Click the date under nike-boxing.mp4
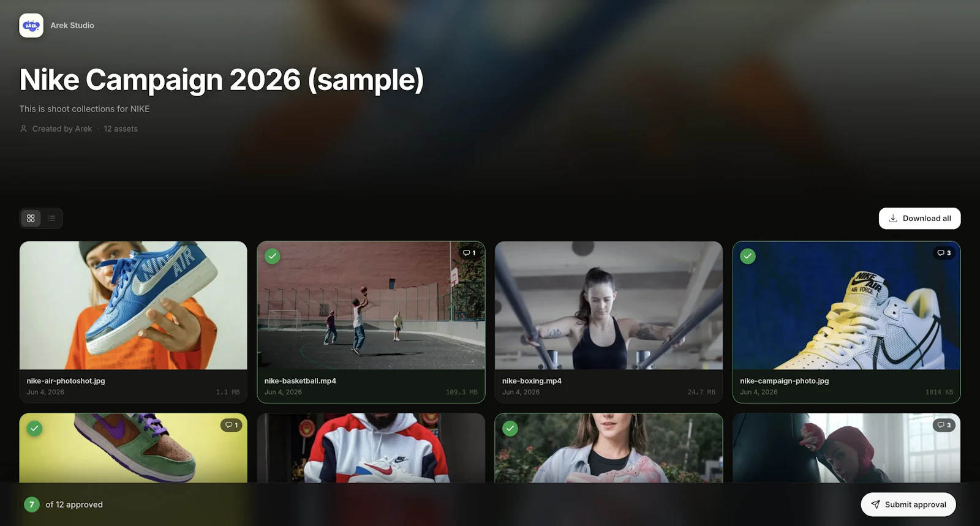The image size is (980, 526). pos(521,393)
